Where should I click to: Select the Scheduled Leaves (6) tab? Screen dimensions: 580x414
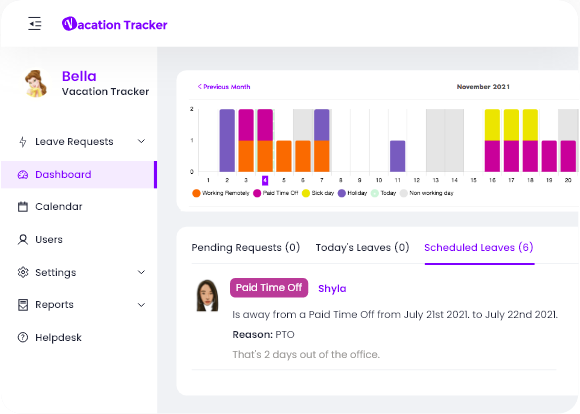(479, 248)
